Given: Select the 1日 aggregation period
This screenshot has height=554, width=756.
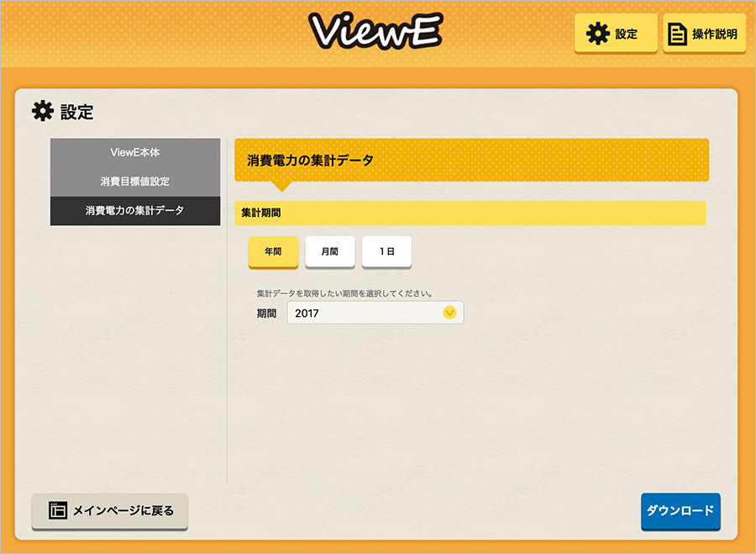Looking at the screenshot, I should coord(386,251).
